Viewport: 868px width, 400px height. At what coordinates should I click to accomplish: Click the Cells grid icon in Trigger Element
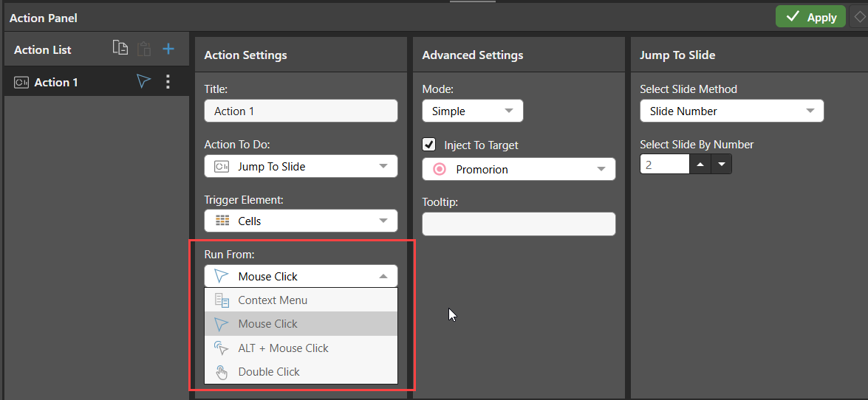tap(222, 221)
